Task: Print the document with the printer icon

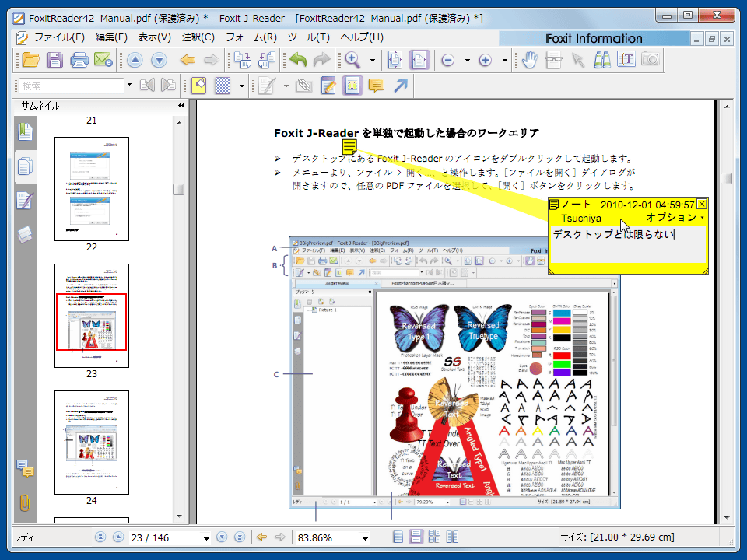Action: point(79,61)
